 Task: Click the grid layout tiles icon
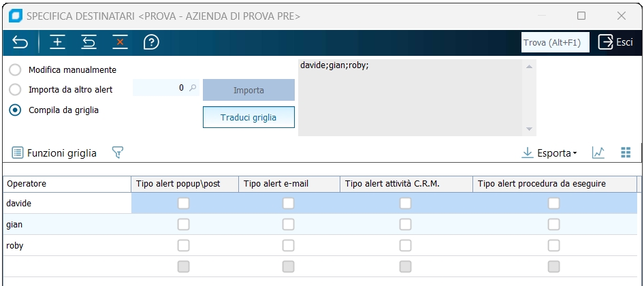[x=626, y=153]
